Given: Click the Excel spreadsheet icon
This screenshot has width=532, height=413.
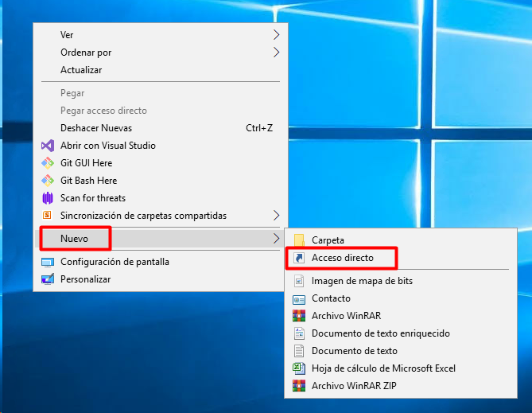Looking at the screenshot, I should (299, 368).
